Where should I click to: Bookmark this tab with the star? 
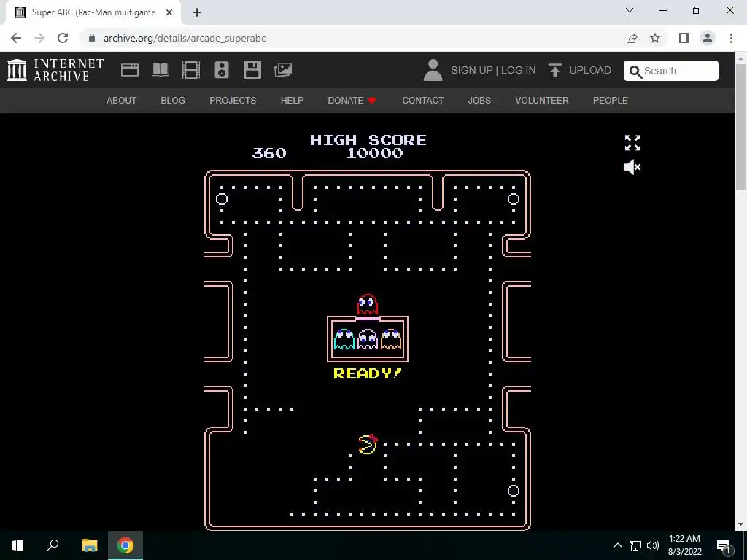(x=655, y=38)
